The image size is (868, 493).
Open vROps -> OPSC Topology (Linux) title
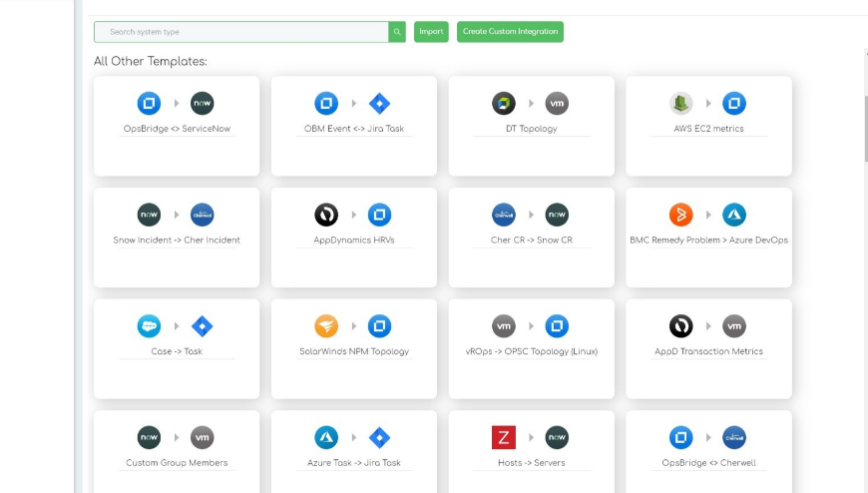tap(532, 351)
